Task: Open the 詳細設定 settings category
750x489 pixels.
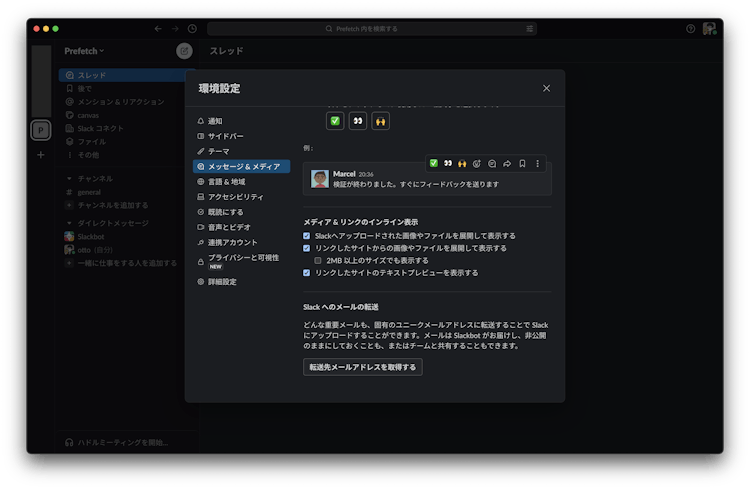Action: click(222, 282)
